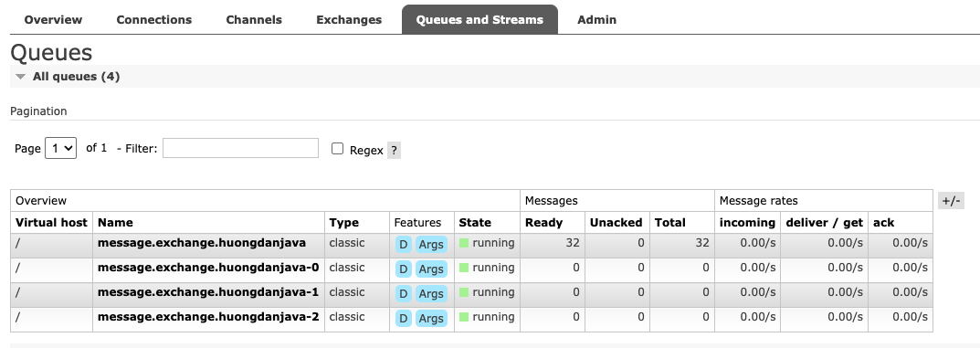Open queue message.exchange.huongdanjava-2
Screen dimensions: 980x348
click(x=208, y=317)
